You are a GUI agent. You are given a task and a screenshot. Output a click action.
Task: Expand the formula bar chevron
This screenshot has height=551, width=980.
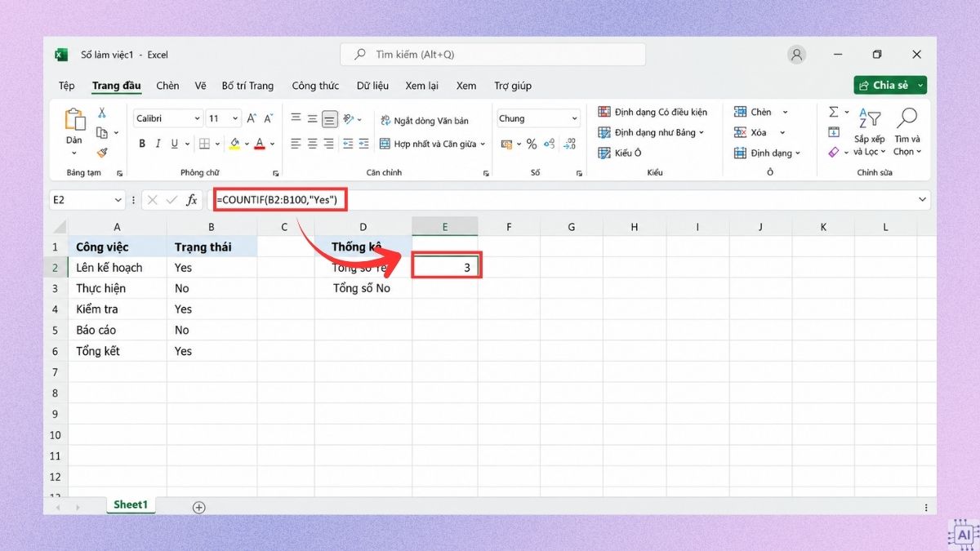point(923,199)
